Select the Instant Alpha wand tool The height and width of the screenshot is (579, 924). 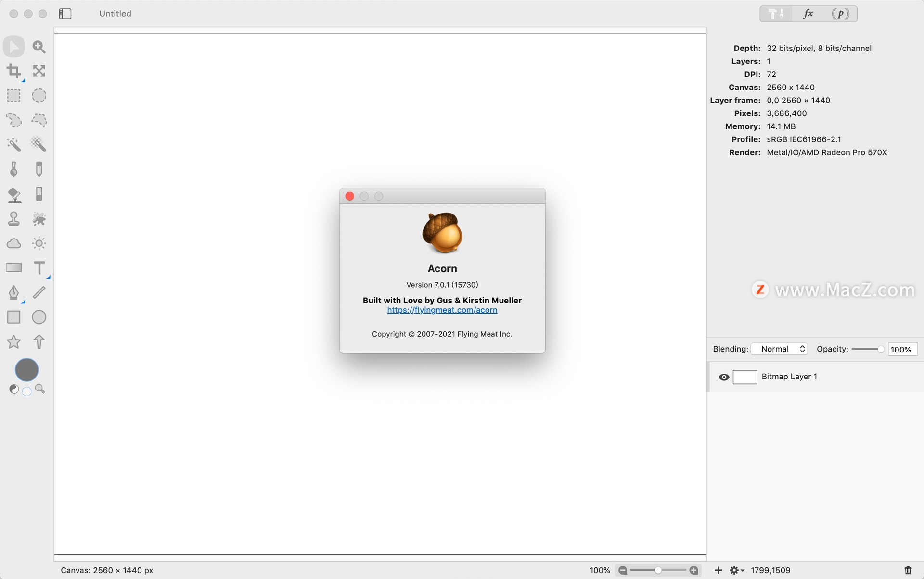(x=39, y=145)
